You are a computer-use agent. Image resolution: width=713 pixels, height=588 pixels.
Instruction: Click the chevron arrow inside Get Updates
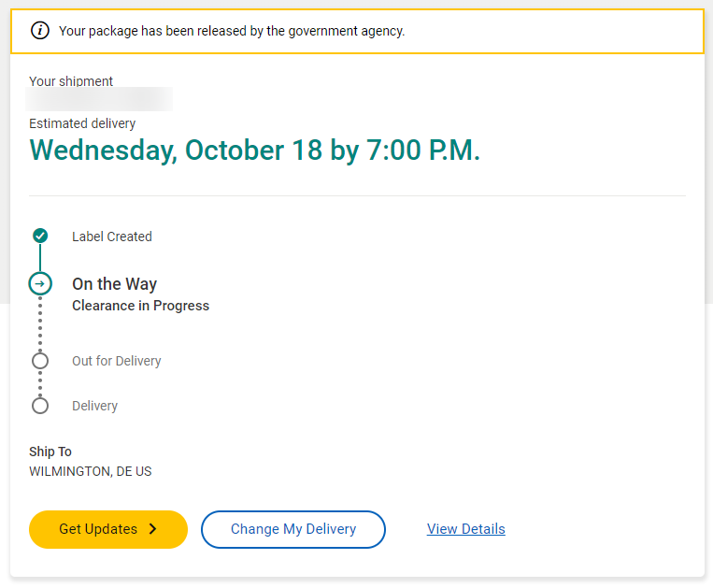153,529
